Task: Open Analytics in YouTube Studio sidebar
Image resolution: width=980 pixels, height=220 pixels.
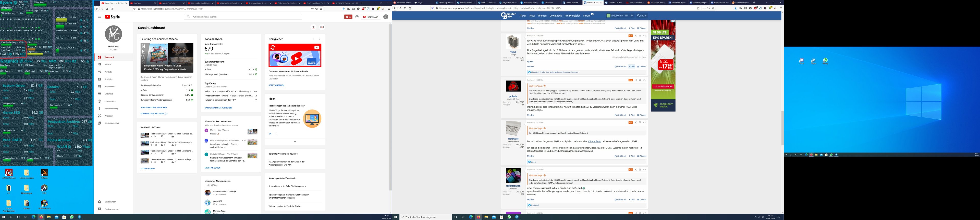Action: [113, 79]
